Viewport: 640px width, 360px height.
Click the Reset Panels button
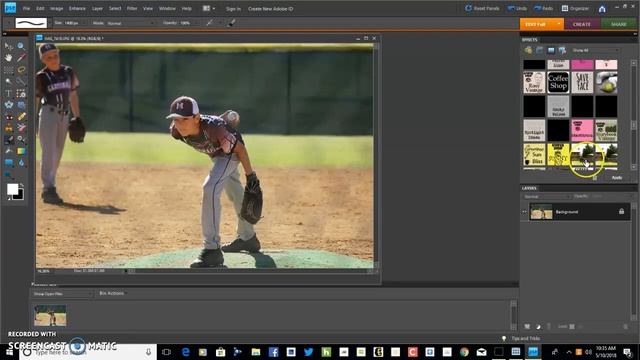tap(482, 8)
